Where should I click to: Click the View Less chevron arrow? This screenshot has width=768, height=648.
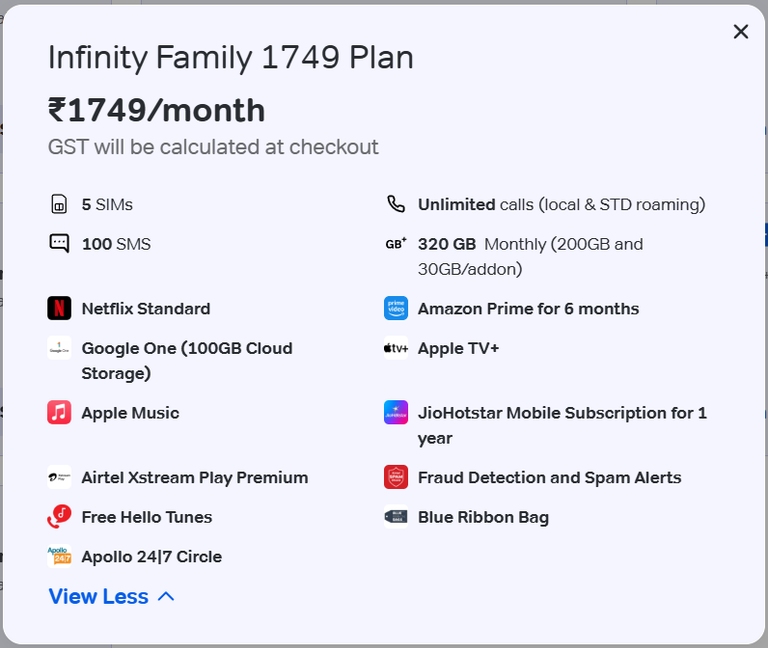point(166,597)
